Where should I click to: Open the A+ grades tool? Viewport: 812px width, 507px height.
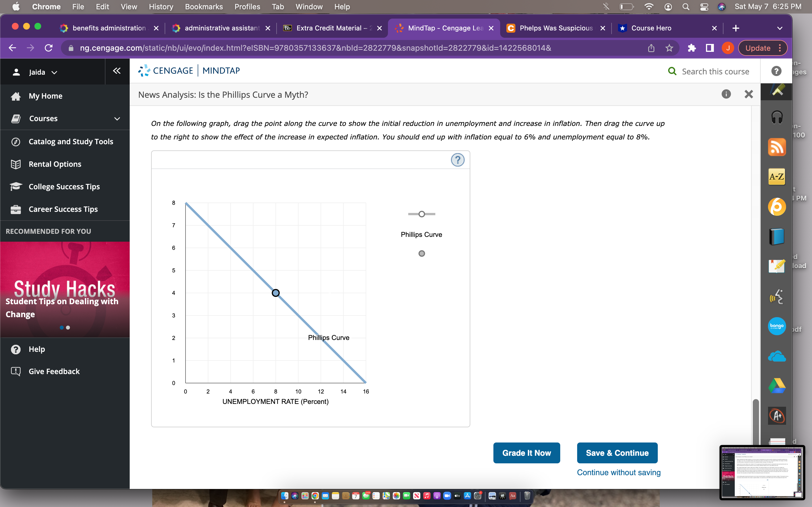point(776,416)
